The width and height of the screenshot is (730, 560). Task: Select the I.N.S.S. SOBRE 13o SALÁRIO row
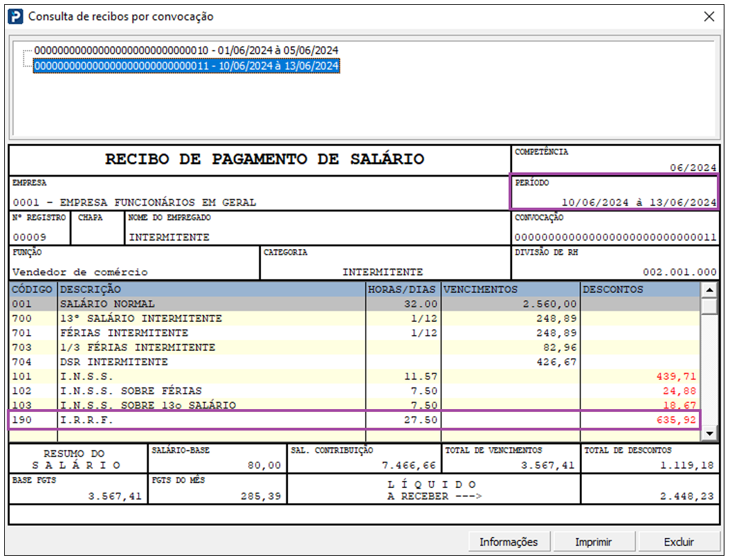click(x=355, y=404)
